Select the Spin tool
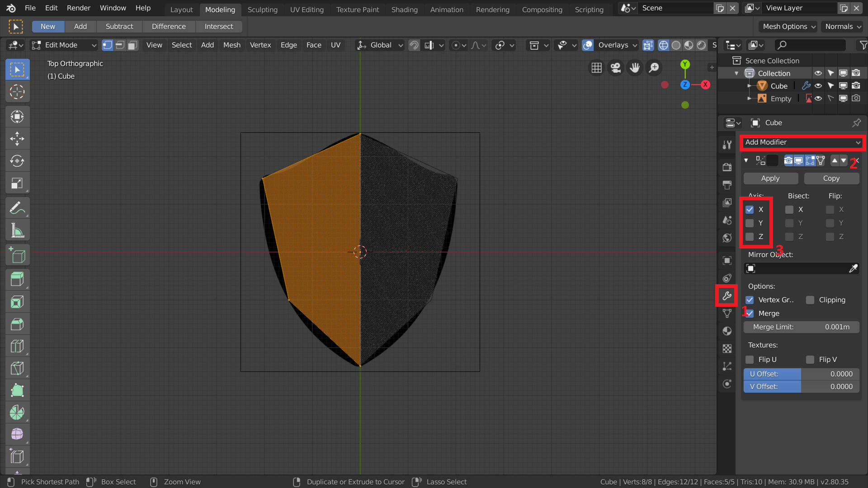868x488 pixels. tap(17, 412)
